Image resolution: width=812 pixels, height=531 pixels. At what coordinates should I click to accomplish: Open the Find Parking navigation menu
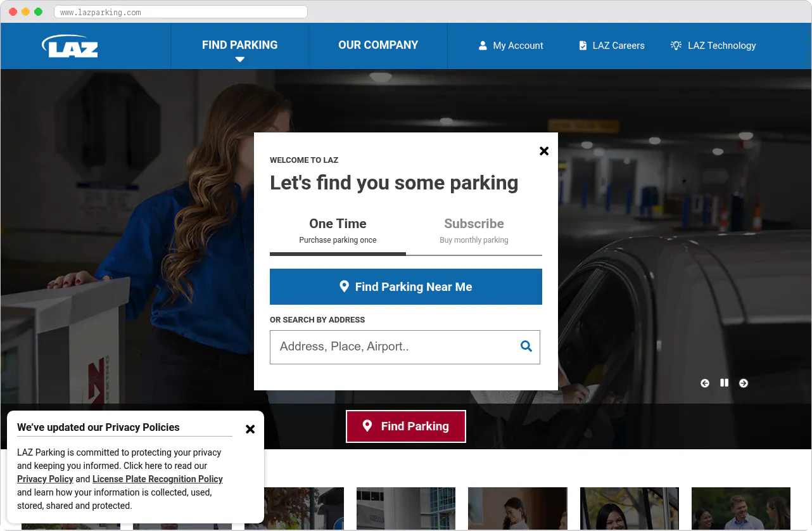point(239,46)
